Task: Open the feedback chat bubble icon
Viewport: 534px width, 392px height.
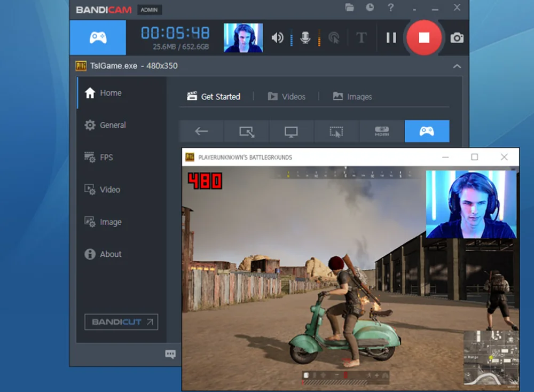Action: coord(170,354)
